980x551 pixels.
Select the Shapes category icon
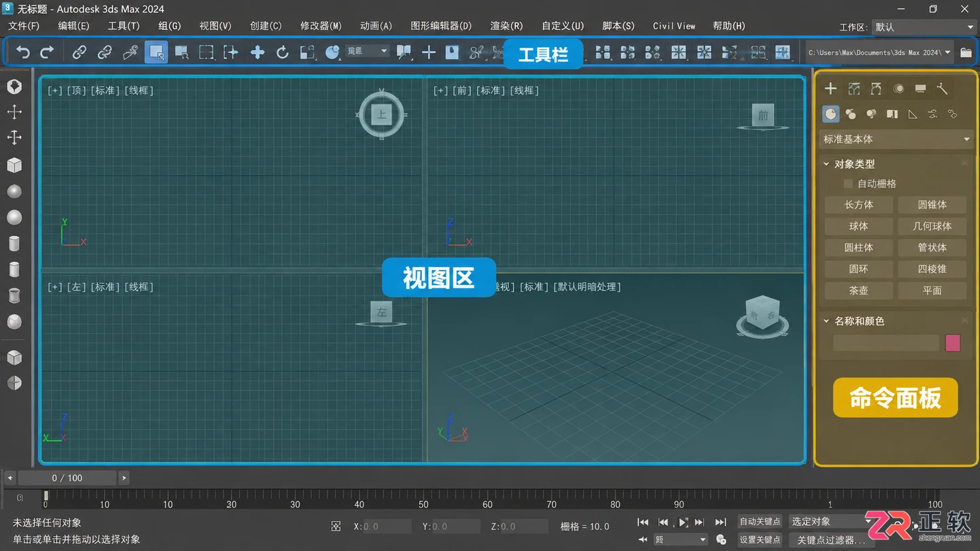(851, 114)
